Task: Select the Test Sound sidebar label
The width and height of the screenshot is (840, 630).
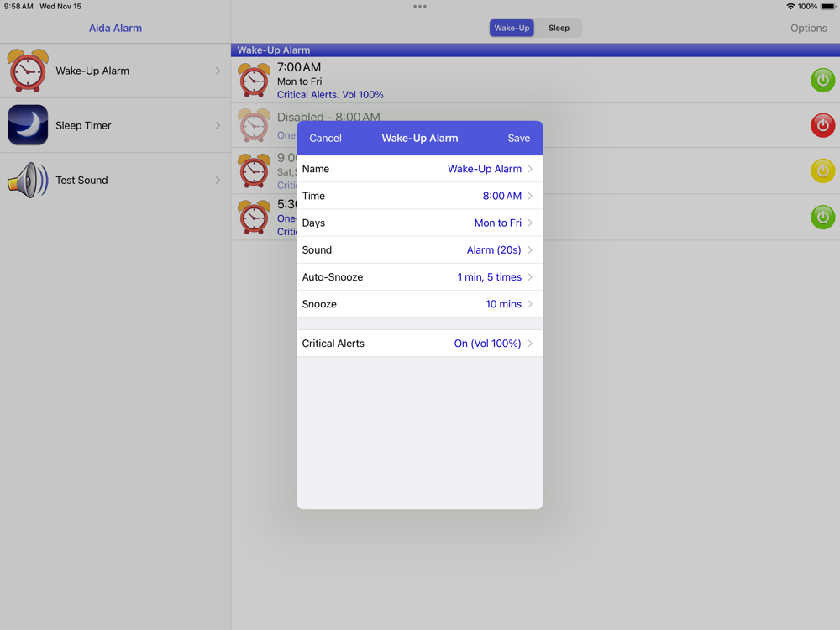Action: [x=81, y=180]
